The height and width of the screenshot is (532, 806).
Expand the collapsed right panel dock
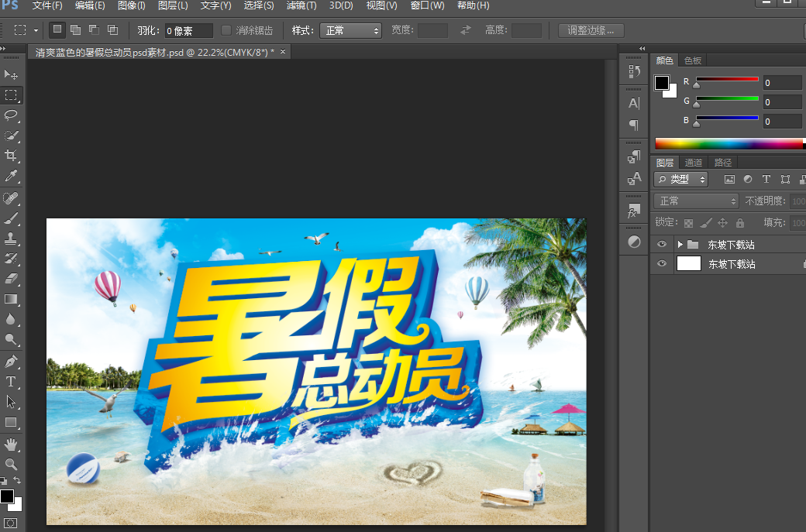click(x=642, y=48)
